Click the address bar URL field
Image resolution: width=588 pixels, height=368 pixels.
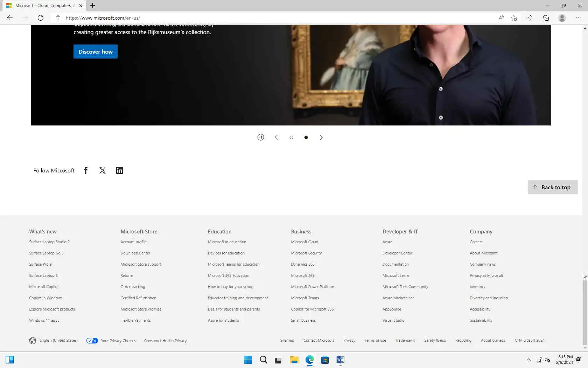273,18
